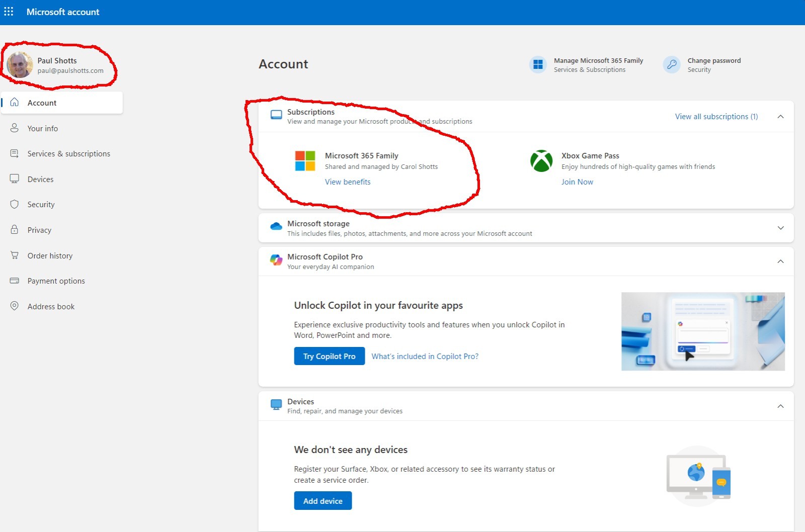Click Join Now for Xbox Game Pass
The image size is (805, 532).
[577, 182]
